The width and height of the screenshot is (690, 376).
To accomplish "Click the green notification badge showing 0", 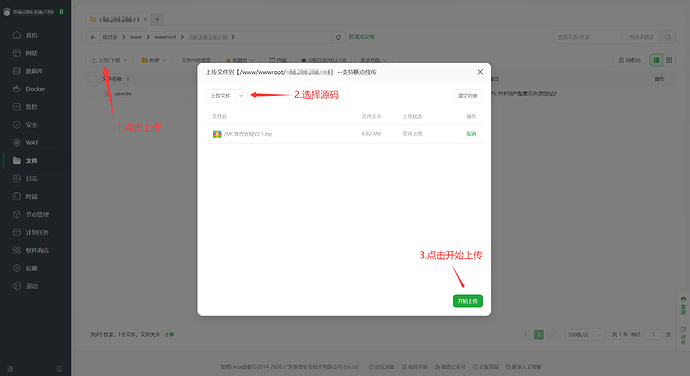I will [x=61, y=11].
